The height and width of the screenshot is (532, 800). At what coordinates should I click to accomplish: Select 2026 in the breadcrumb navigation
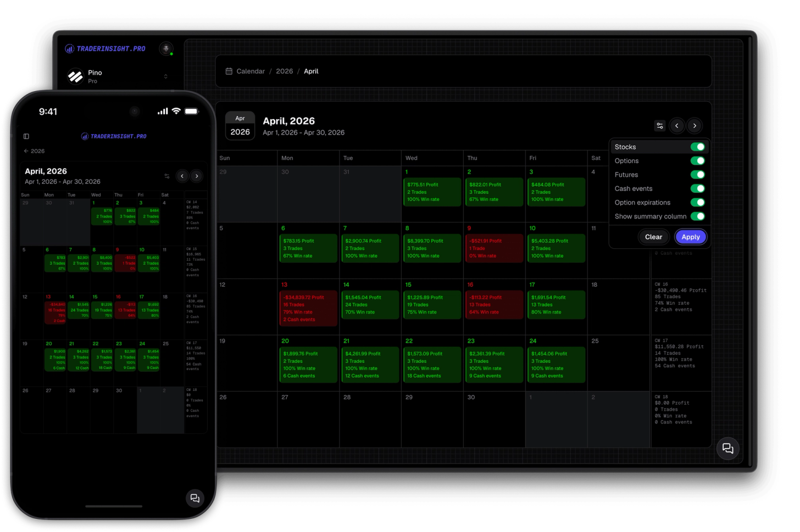(x=285, y=71)
